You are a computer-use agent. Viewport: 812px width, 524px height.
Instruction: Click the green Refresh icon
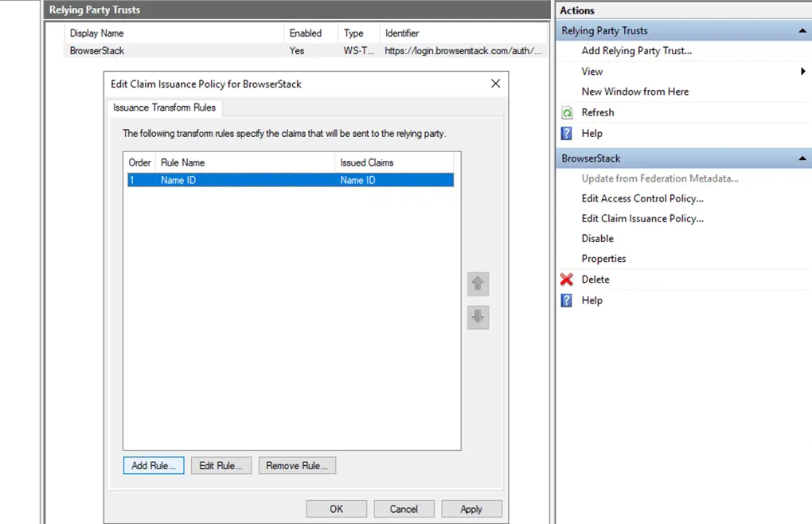(x=567, y=113)
